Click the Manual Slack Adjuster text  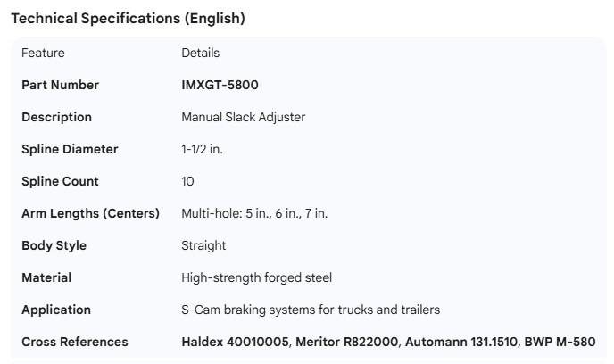coord(243,117)
